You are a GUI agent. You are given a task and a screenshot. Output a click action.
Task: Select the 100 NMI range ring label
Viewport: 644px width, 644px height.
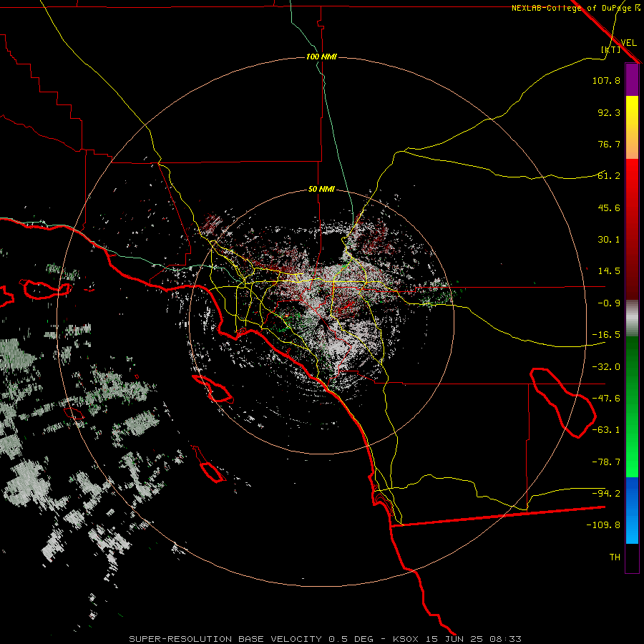[x=321, y=57]
